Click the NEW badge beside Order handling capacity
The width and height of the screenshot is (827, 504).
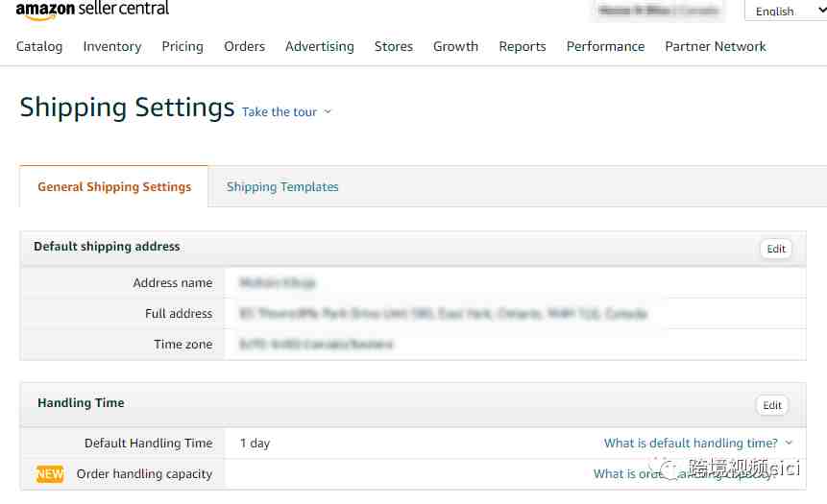[x=50, y=474]
